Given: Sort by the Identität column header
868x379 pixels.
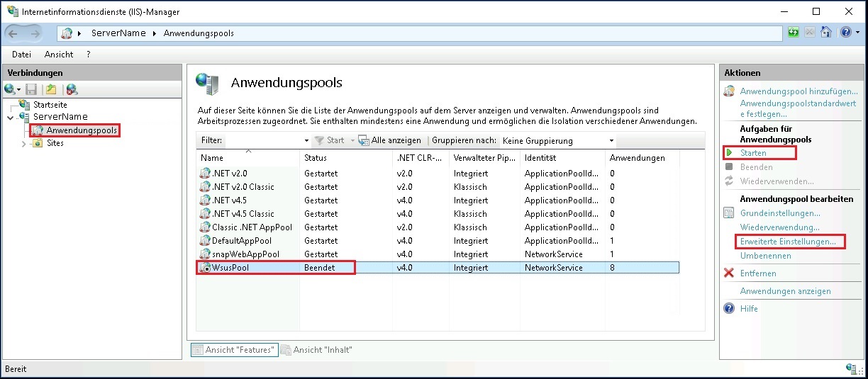Looking at the screenshot, I should point(563,158).
